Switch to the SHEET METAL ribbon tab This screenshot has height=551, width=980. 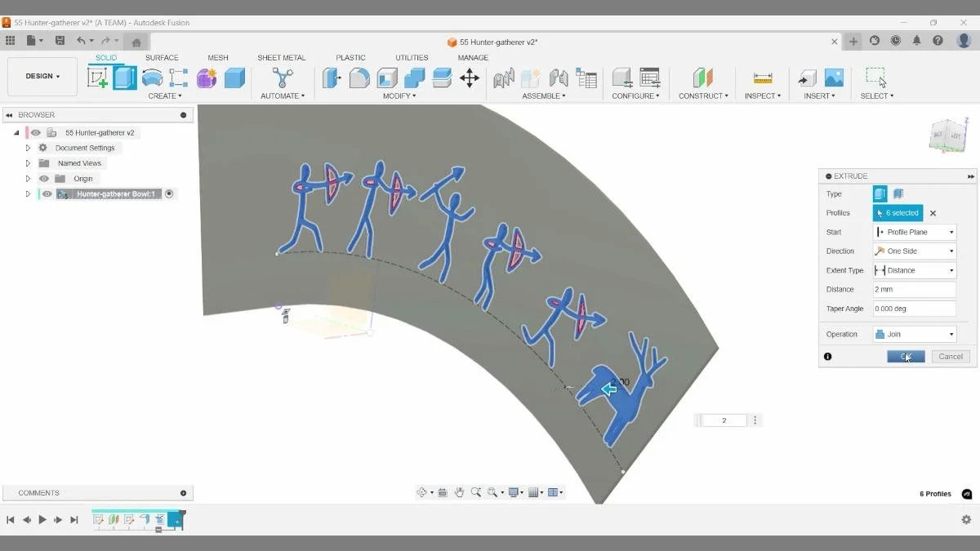(x=282, y=57)
